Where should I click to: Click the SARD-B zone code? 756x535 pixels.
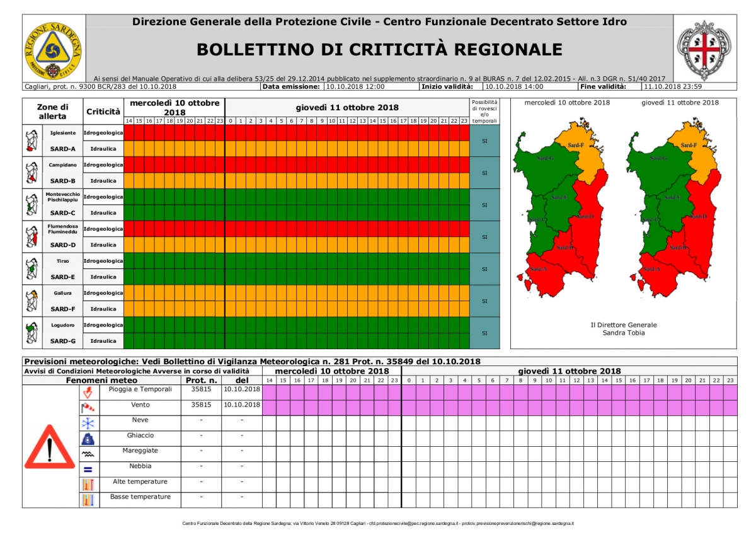coord(63,181)
